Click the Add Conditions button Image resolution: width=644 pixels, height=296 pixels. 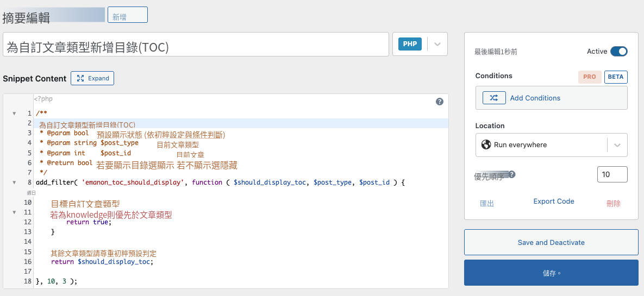pos(551,98)
